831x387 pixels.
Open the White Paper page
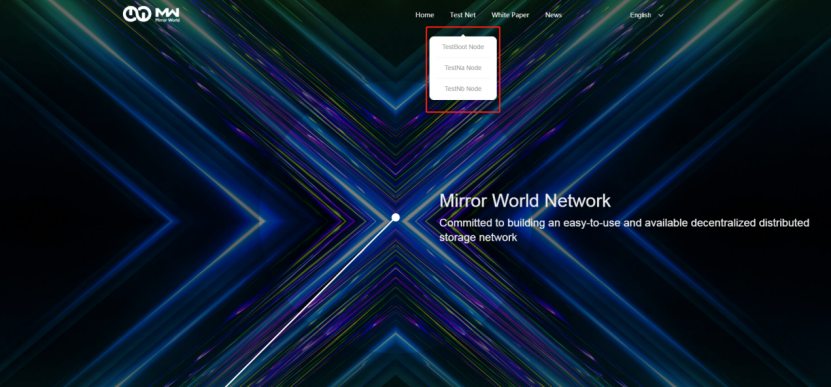coord(510,15)
